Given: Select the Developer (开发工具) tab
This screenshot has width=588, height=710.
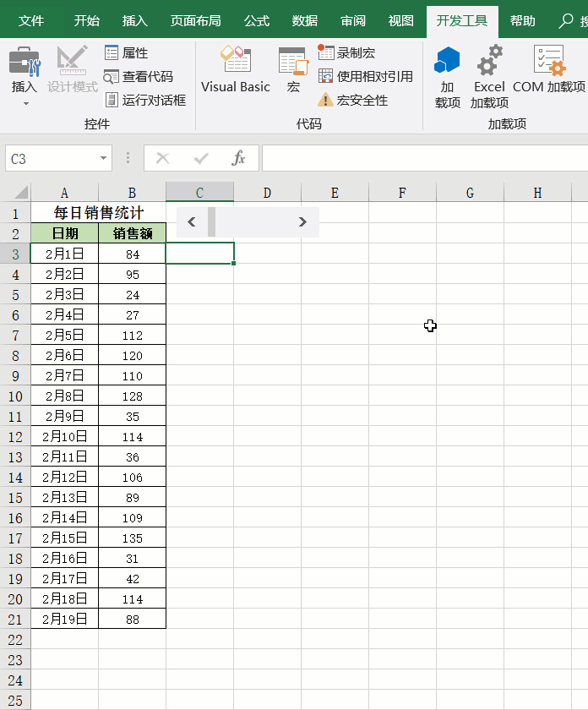Looking at the screenshot, I should point(462,20).
